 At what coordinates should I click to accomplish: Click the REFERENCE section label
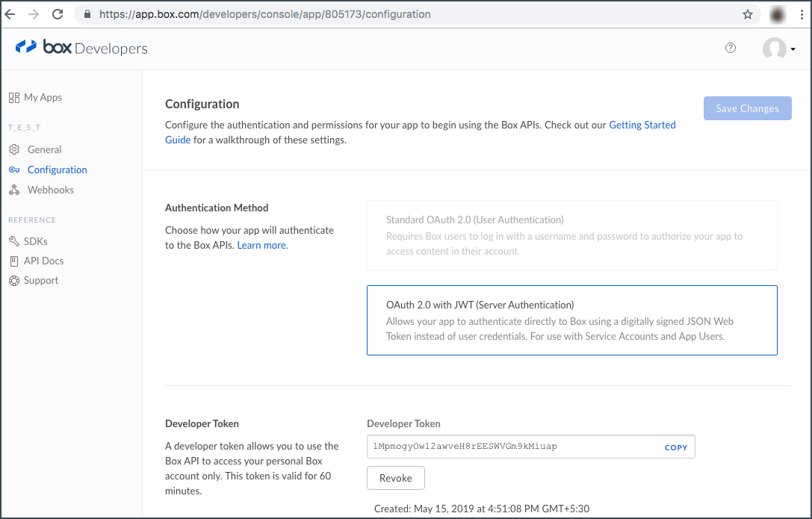click(x=32, y=220)
